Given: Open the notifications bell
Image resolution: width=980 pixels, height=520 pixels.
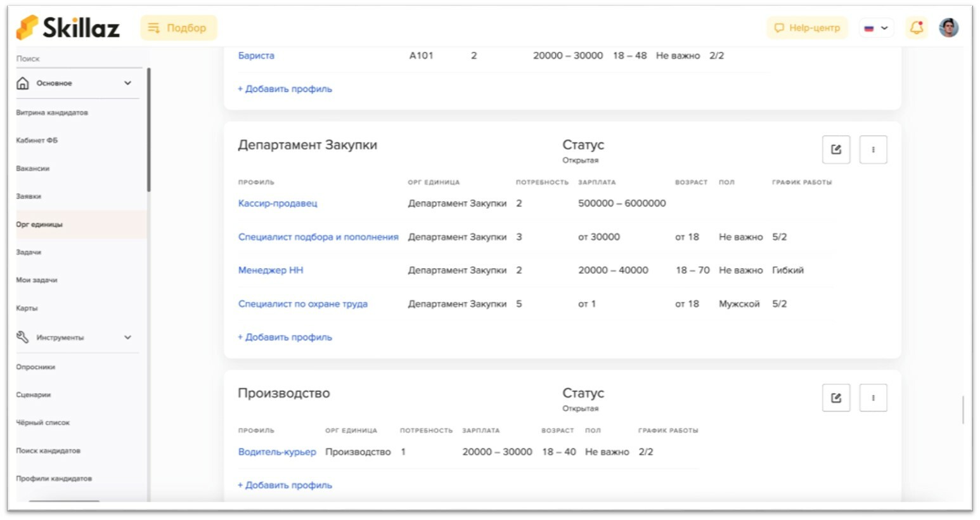Looking at the screenshot, I should coord(916,27).
